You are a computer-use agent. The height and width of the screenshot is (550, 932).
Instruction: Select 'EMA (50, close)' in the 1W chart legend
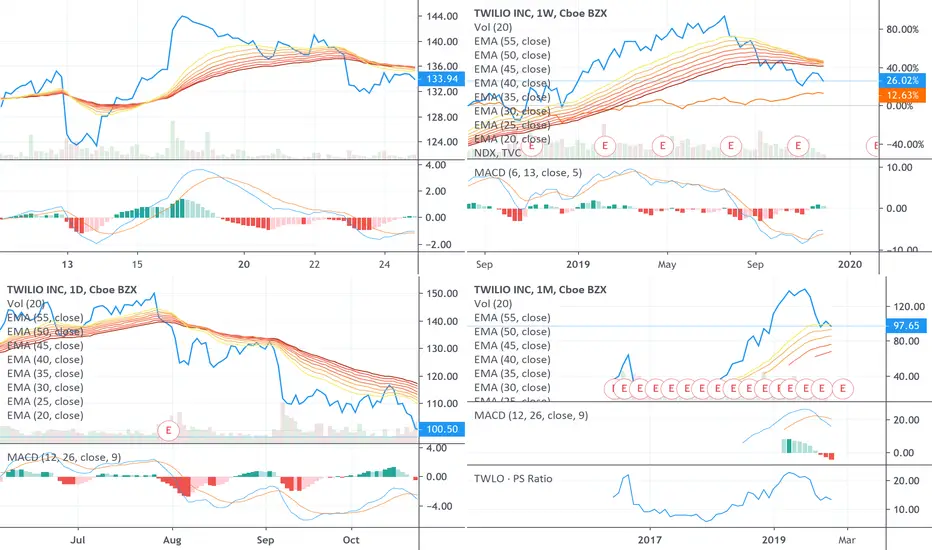pos(512,55)
